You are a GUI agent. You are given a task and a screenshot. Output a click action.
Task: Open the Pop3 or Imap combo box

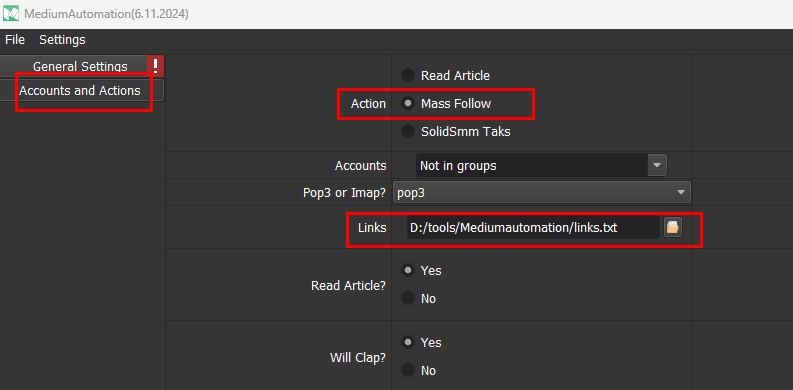coord(542,193)
